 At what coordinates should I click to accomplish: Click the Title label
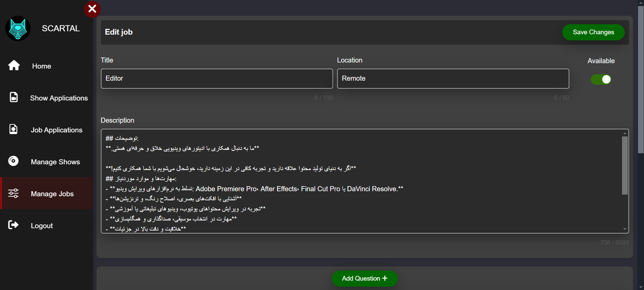pos(107,60)
